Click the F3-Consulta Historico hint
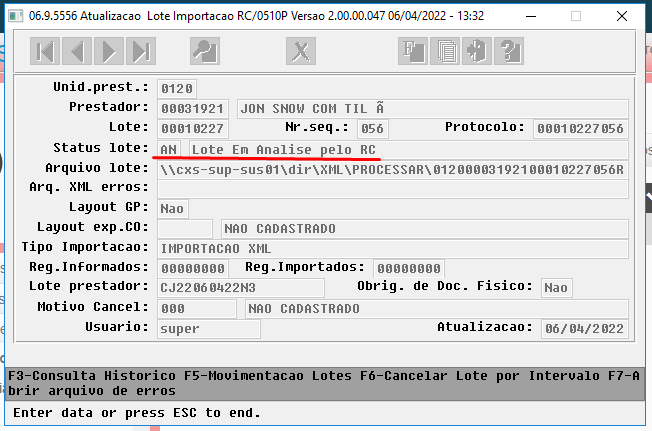 (92, 376)
